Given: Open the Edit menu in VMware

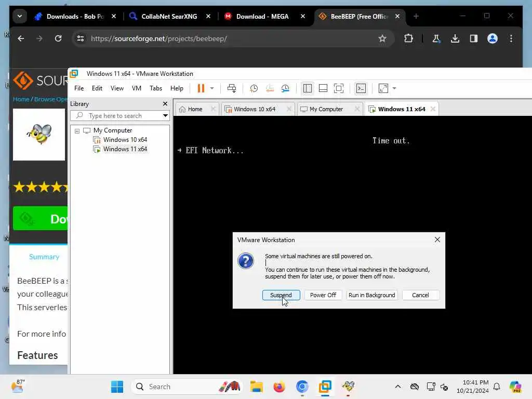Looking at the screenshot, I should pyautogui.click(x=97, y=88).
